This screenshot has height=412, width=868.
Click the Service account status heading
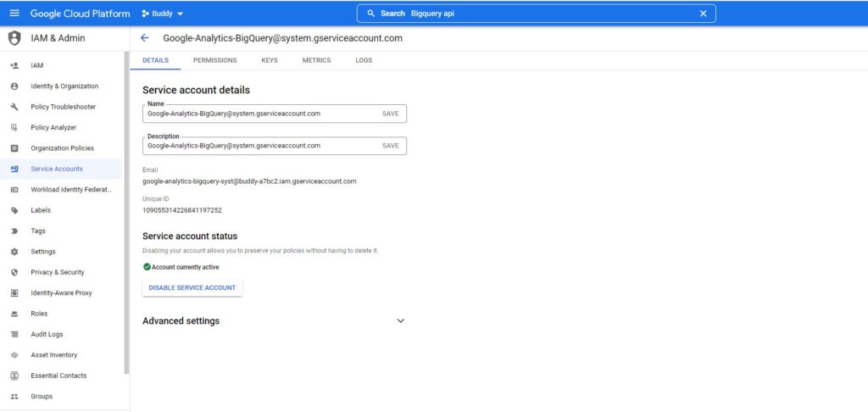click(190, 236)
